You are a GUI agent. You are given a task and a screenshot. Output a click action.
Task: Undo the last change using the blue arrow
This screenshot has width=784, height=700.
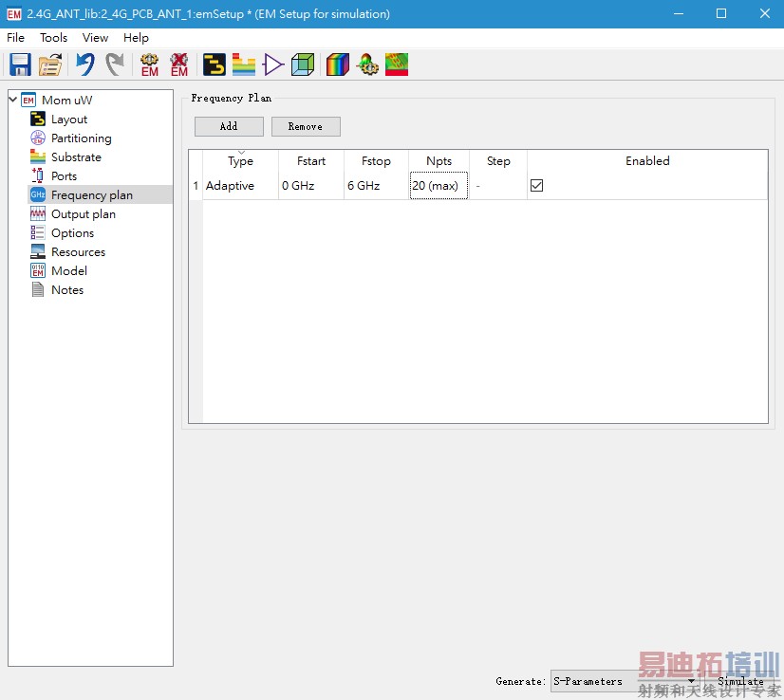click(85, 64)
